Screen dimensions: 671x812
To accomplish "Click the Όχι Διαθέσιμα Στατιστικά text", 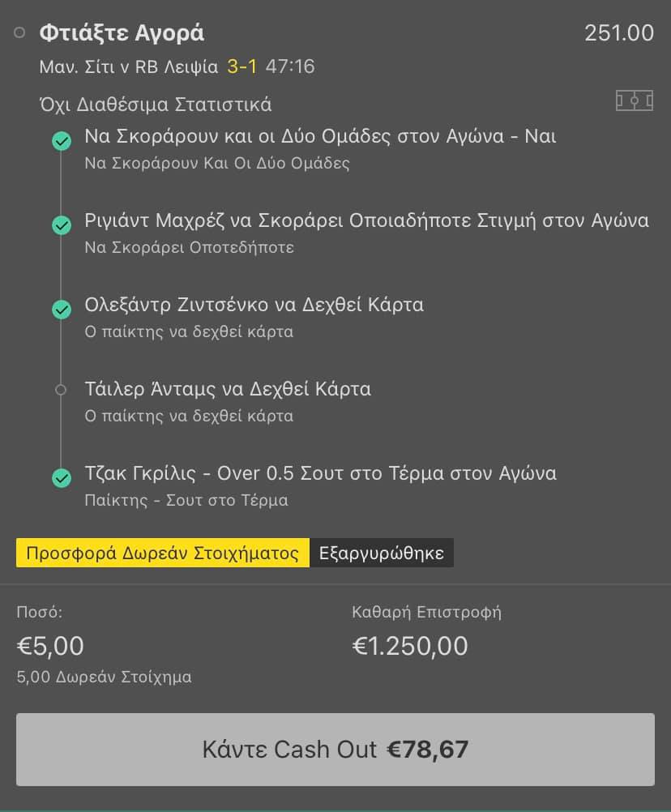I will point(155,105).
